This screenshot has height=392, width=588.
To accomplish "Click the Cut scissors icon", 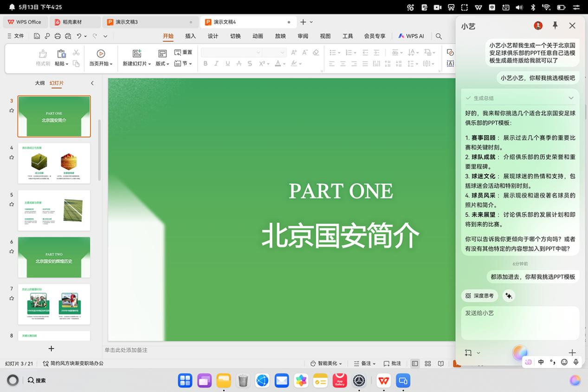I will (x=76, y=52).
